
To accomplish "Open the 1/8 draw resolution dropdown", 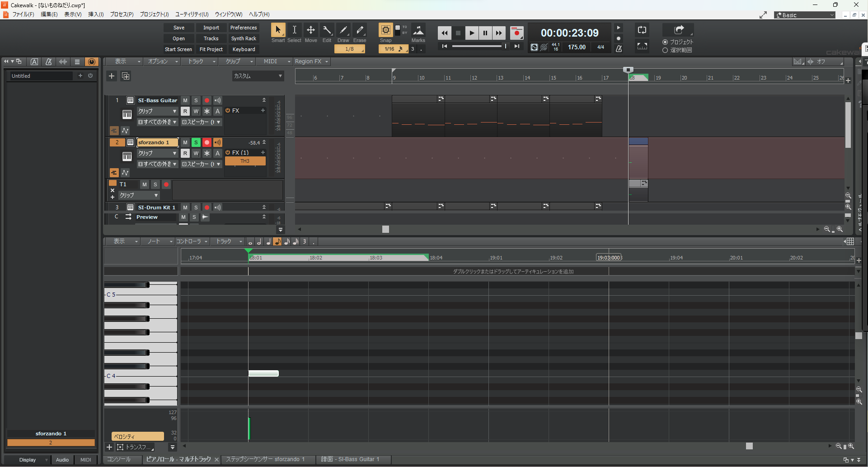I will [x=350, y=49].
